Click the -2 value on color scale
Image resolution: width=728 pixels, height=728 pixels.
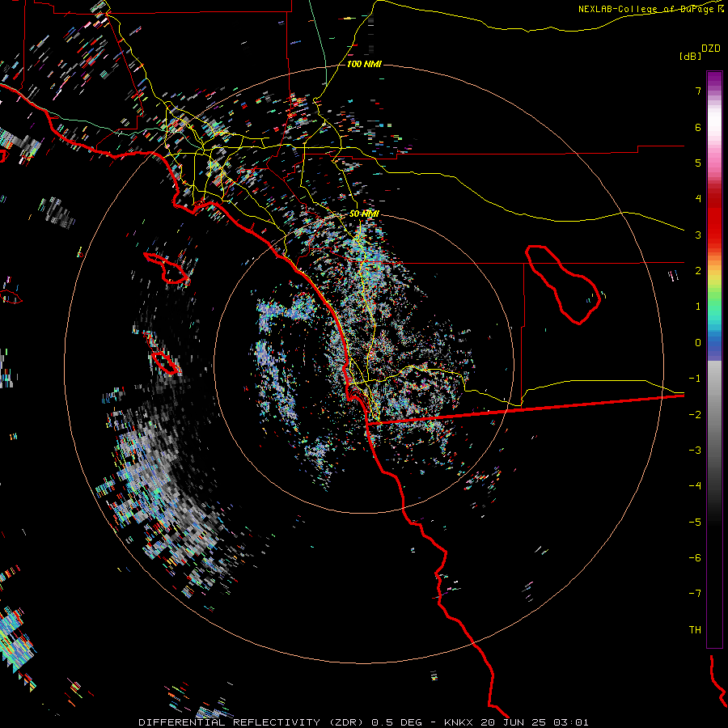[695, 415]
